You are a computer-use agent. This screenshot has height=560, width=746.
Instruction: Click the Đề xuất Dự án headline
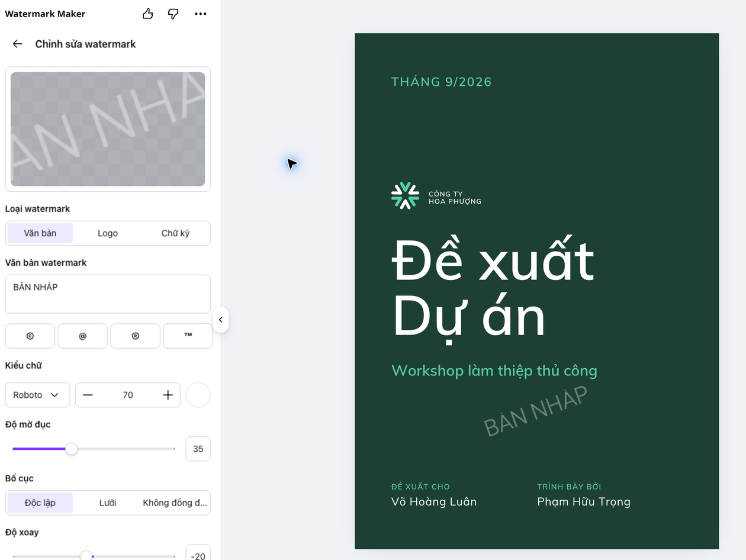tap(493, 291)
